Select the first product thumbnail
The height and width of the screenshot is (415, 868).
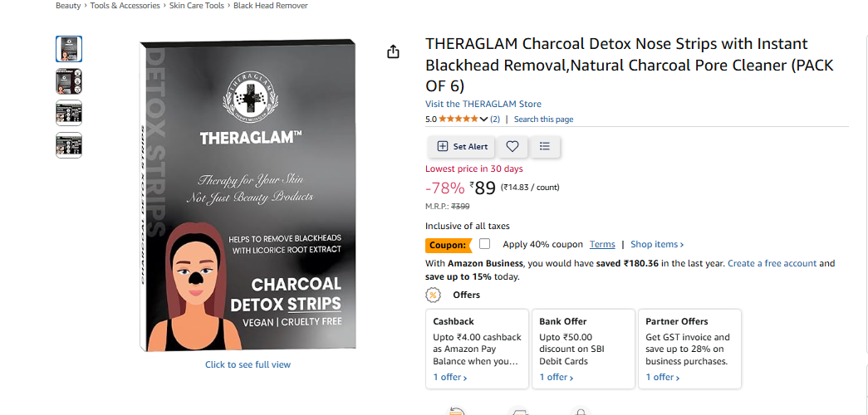[x=69, y=49]
